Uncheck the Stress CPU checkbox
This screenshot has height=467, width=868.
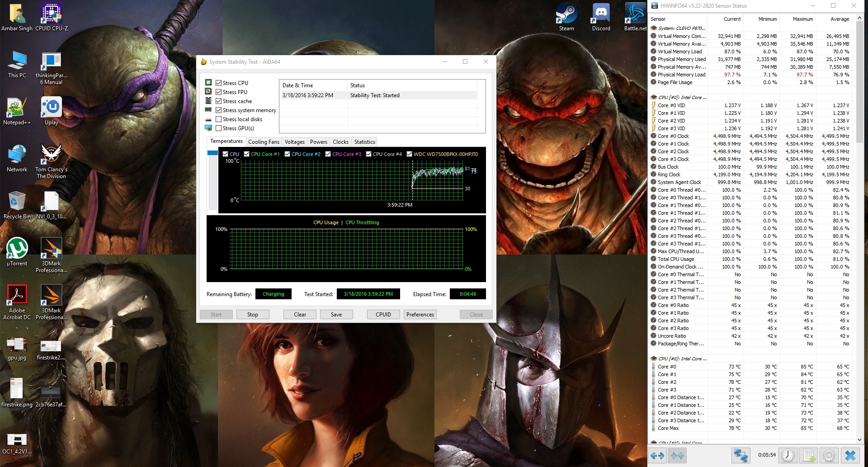219,83
